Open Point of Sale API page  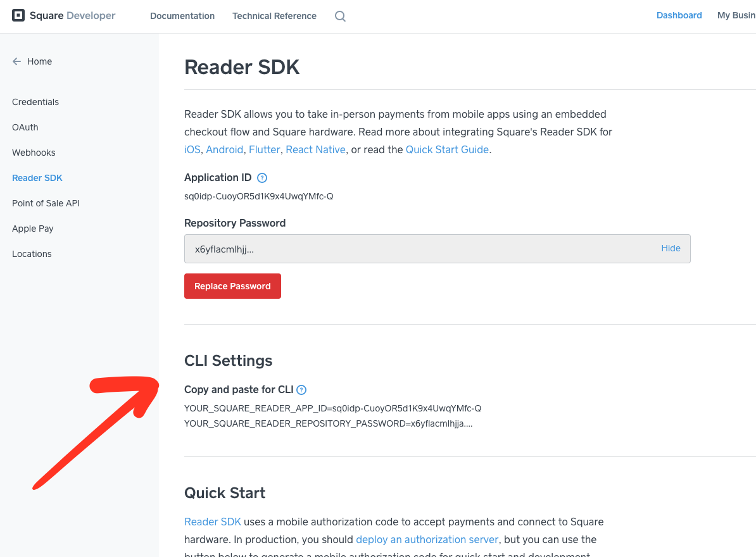46,203
